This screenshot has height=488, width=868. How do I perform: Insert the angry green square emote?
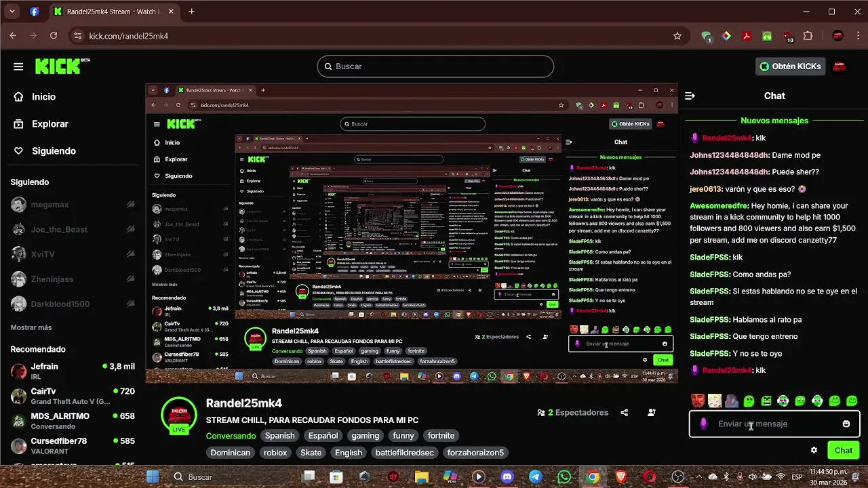pyautogui.click(x=766, y=401)
